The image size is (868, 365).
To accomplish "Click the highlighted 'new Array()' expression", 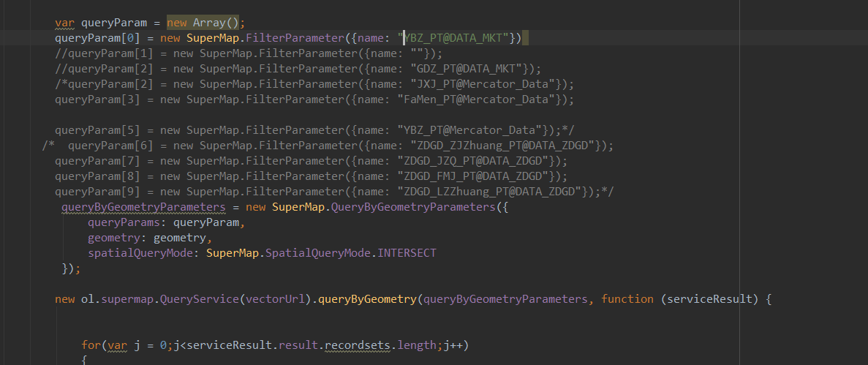I will [204, 23].
